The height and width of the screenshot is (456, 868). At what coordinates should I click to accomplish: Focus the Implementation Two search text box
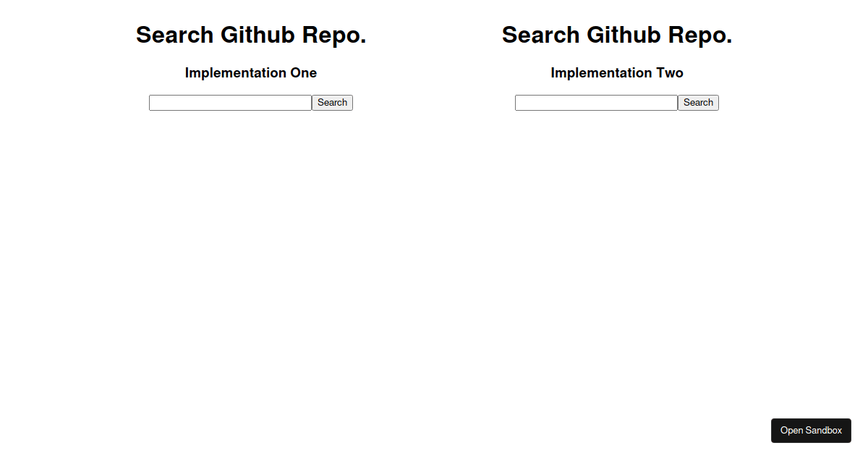click(x=596, y=103)
